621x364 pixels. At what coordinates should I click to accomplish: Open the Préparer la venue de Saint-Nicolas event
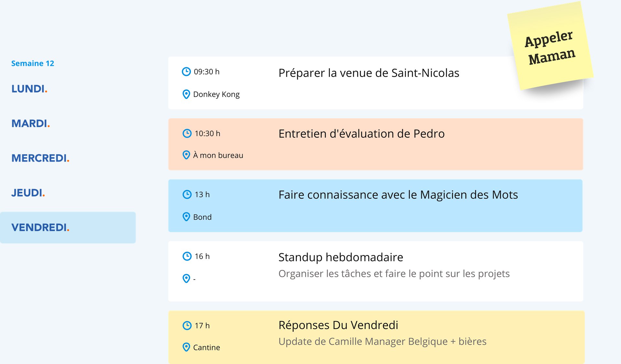point(376,83)
